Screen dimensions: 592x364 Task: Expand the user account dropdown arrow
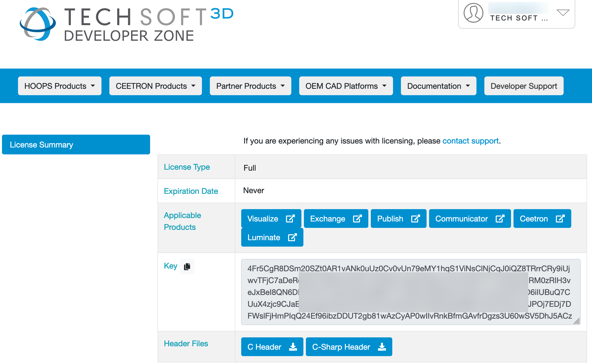[563, 13]
